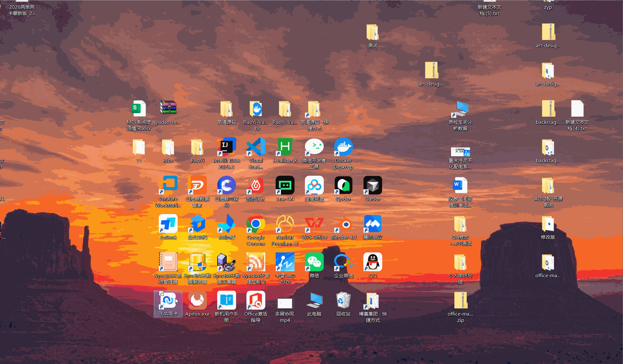Uncheck the 飞牛同步 selection checkbox
The image size is (623, 364).
pos(162,294)
